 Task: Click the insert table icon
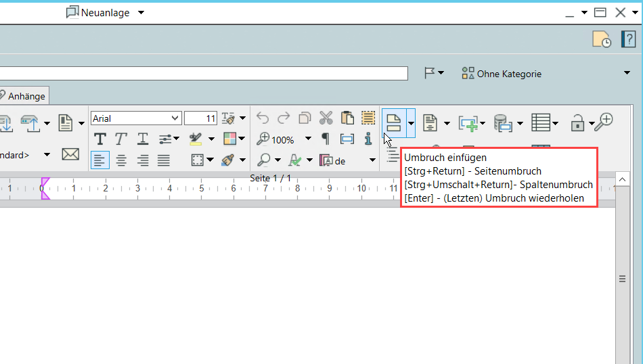tap(540, 122)
